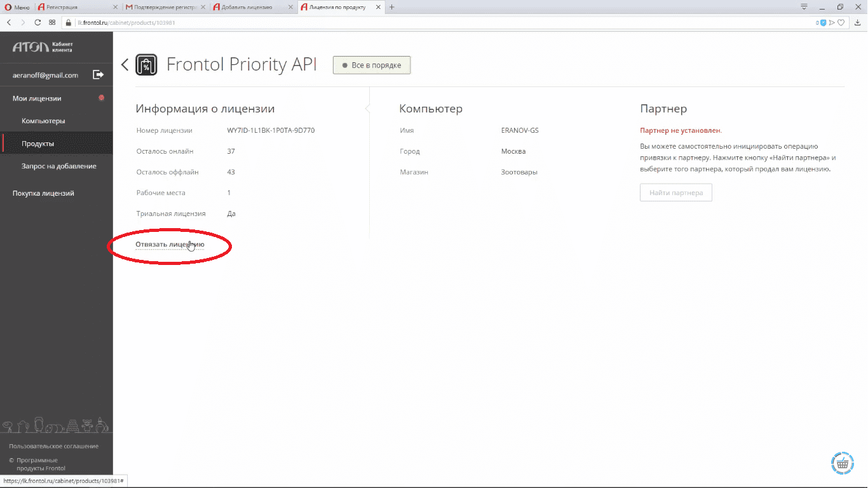Click the aeranoff@gmail.com account entry

pos(45,75)
